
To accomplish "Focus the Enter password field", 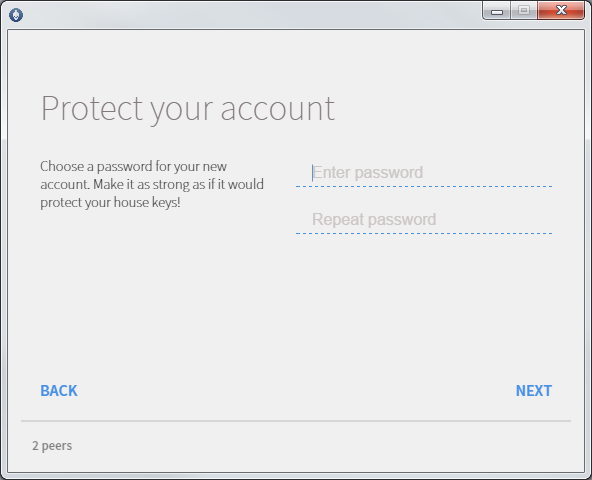I will pyautogui.click(x=424, y=173).
